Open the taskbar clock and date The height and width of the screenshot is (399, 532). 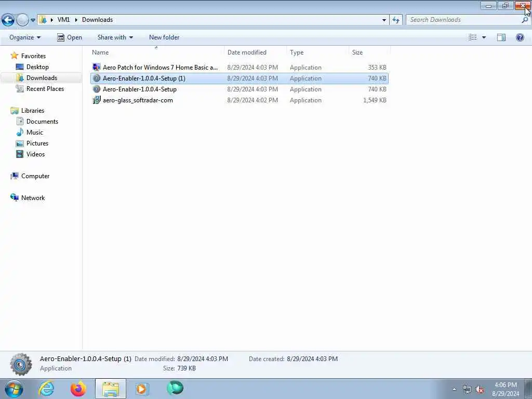coord(506,389)
